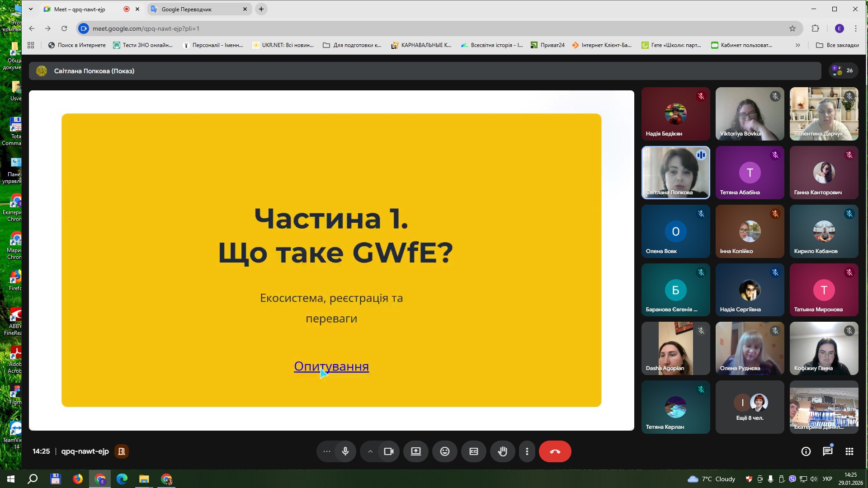
Task: Open Firefox from Windows taskbar
Action: (78, 479)
